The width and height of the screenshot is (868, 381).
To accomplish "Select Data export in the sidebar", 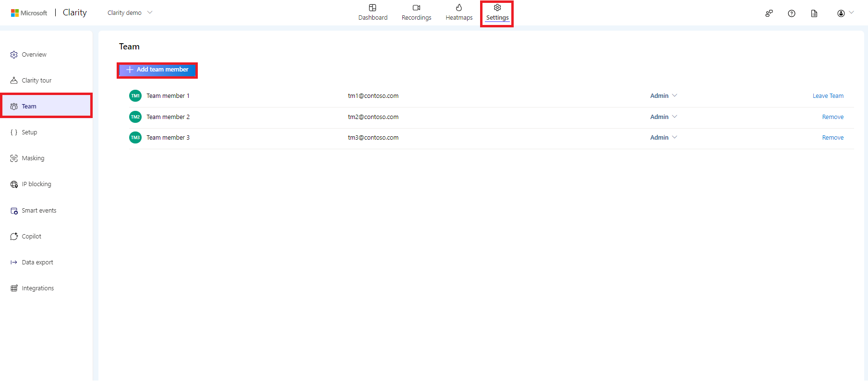I will (x=37, y=262).
